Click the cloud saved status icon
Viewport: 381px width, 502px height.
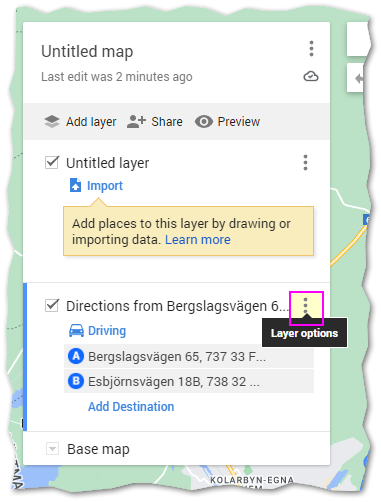pos(311,77)
